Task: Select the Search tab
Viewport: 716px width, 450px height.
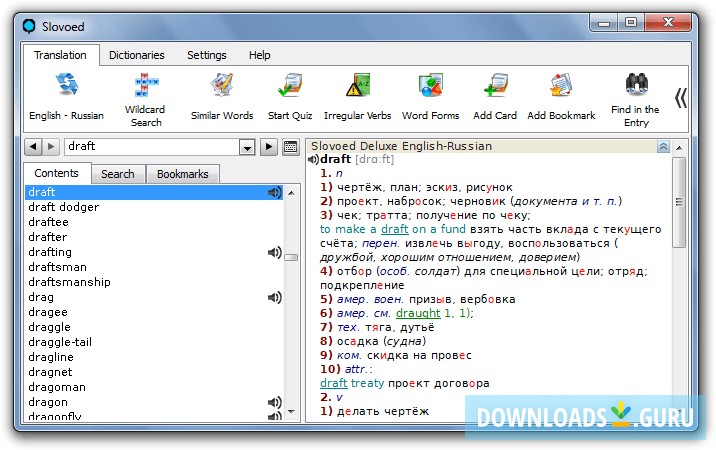Action: pyautogui.click(x=118, y=174)
